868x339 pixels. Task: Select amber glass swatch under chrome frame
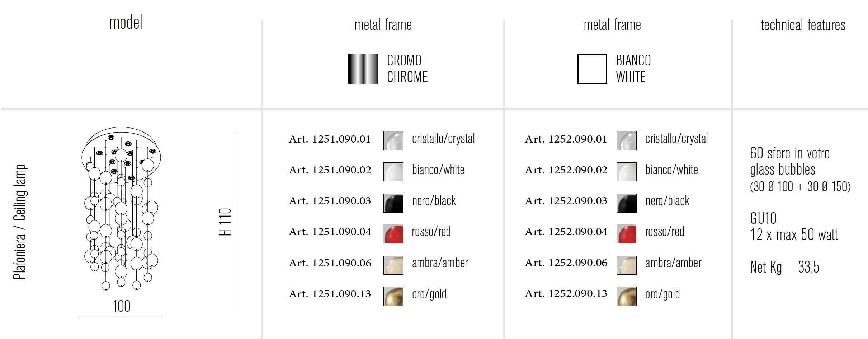[393, 265]
